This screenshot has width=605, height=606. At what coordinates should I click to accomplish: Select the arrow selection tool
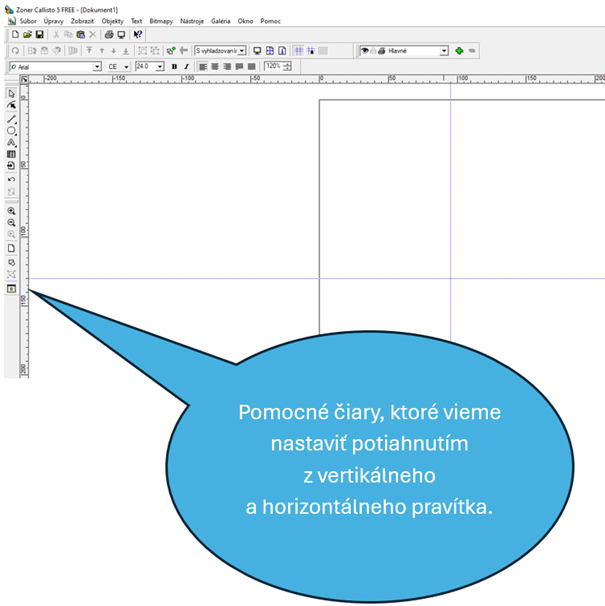[12, 94]
